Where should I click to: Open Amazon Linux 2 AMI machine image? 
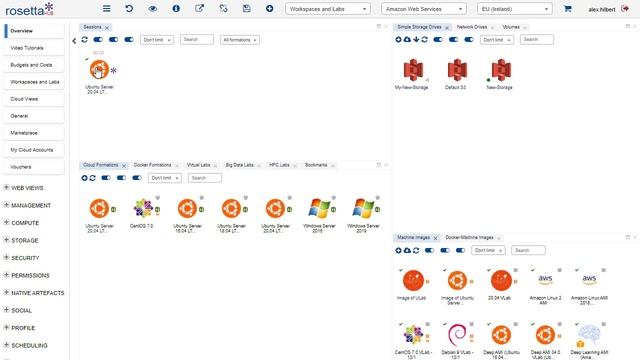click(545, 281)
